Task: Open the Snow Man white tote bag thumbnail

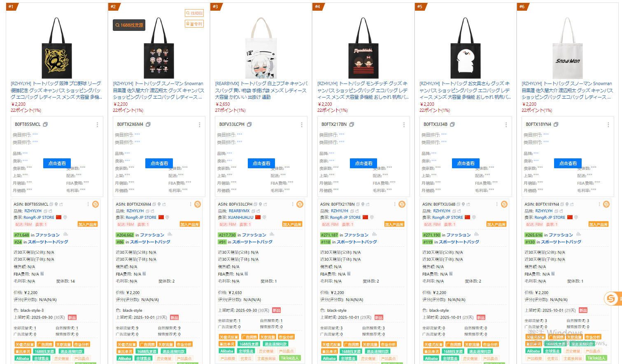Action: click(568, 48)
